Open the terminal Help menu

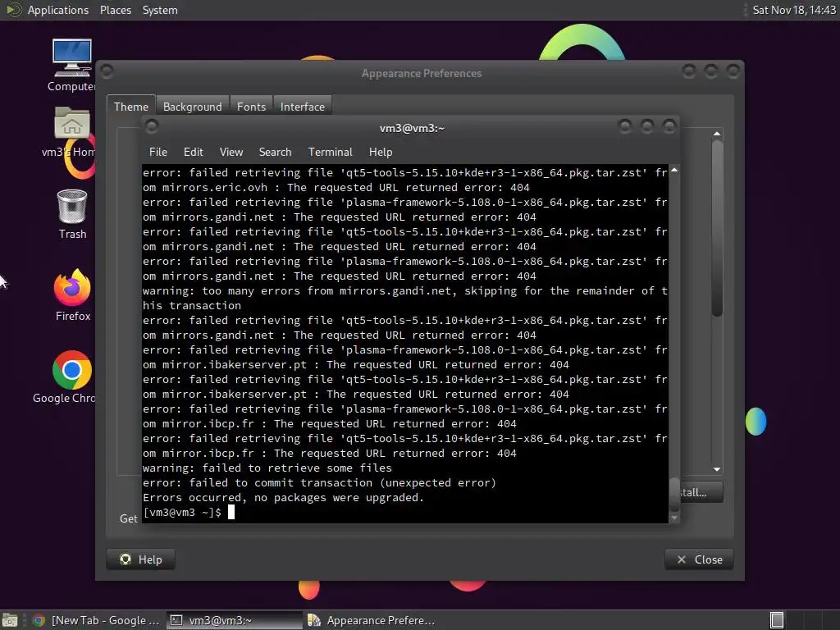pyautogui.click(x=381, y=152)
